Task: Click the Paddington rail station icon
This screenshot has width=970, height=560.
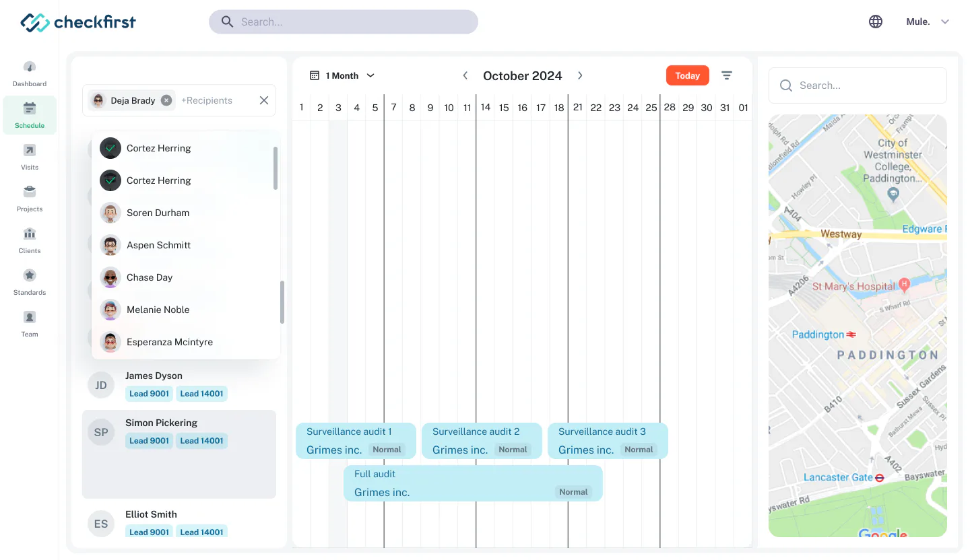Action: 851,335
